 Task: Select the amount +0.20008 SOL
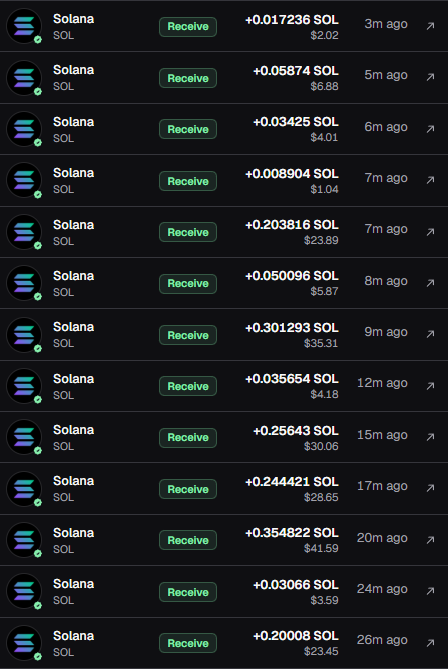pos(296,636)
